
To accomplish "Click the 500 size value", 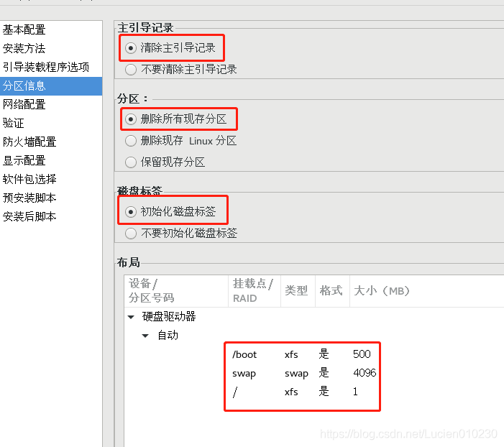I will (362, 354).
